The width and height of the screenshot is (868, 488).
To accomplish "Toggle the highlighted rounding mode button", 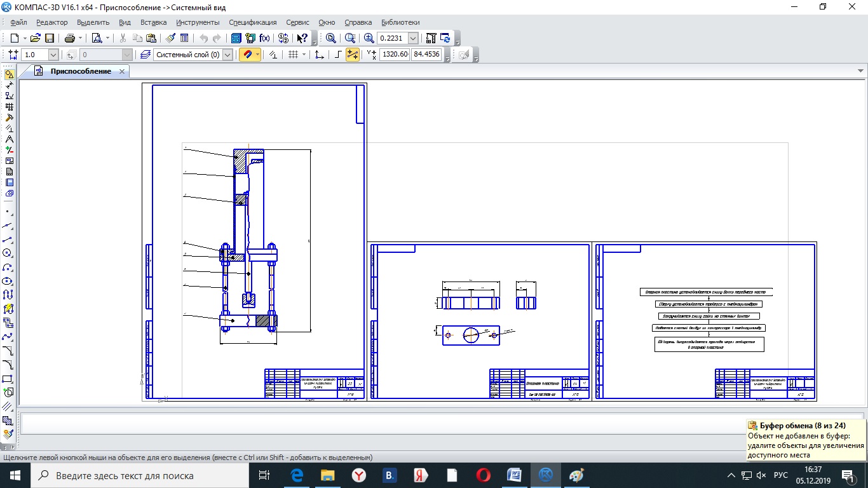I will pyautogui.click(x=353, y=55).
